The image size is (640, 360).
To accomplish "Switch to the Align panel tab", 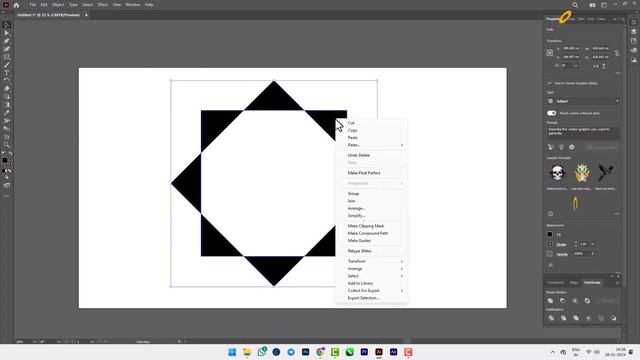I will tap(574, 282).
